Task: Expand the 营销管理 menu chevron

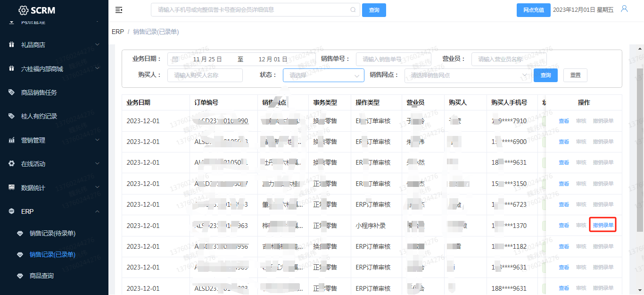Action: pos(98,140)
